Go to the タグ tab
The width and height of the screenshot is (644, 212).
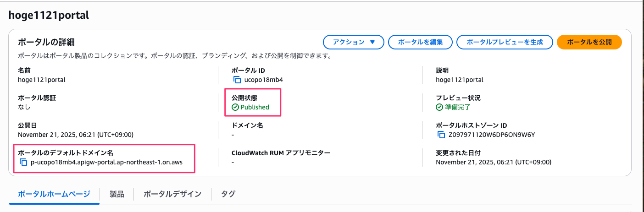(228, 194)
